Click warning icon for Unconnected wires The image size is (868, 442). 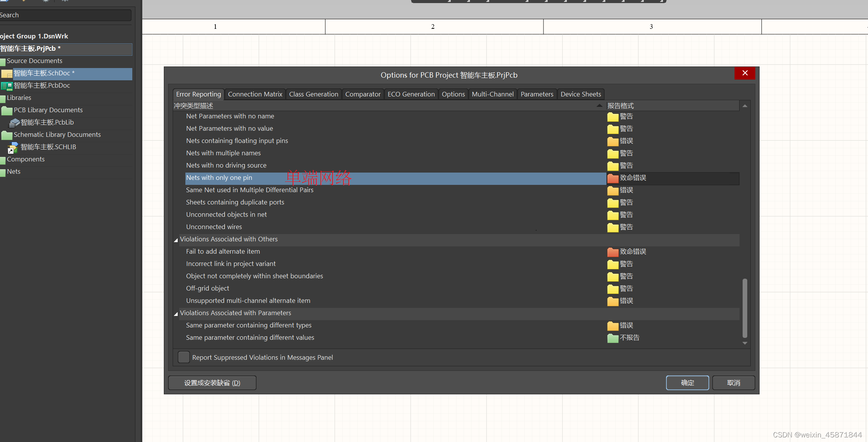point(612,227)
